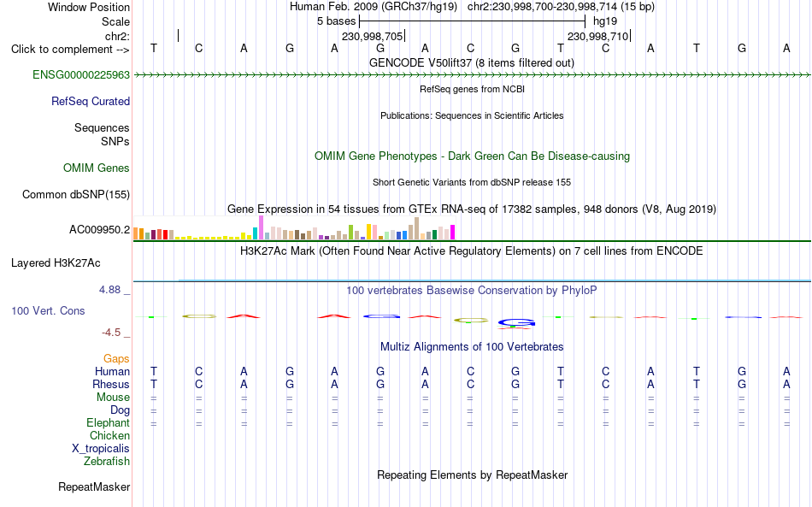The width and height of the screenshot is (812, 507).
Task: Click 'Short Genetic Variants from dbSNP' title
Action: [472, 182]
